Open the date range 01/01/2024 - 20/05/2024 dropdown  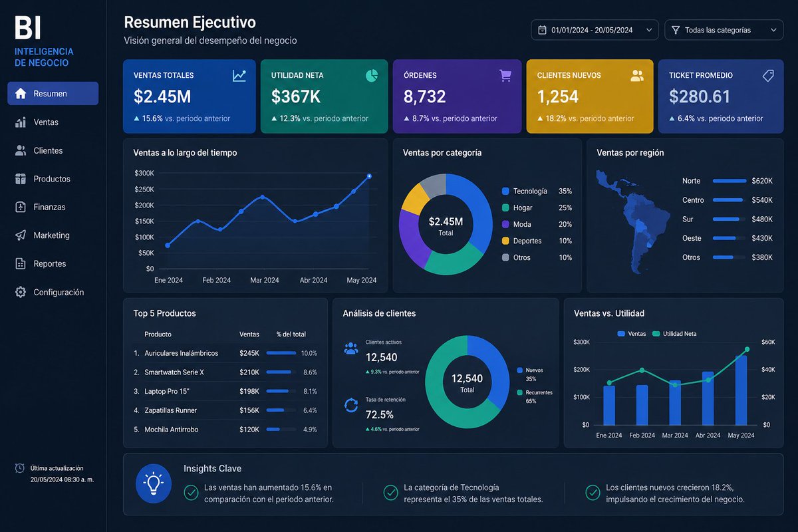click(x=594, y=29)
